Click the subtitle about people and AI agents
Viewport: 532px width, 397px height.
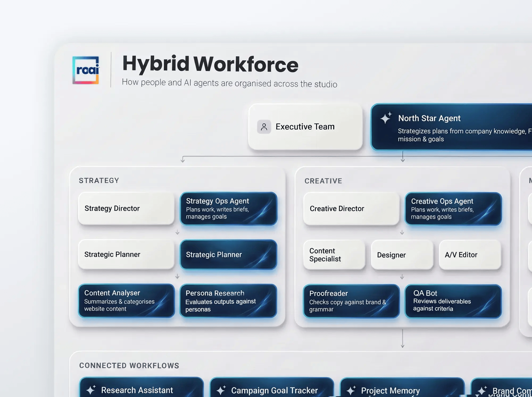tap(230, 83)
